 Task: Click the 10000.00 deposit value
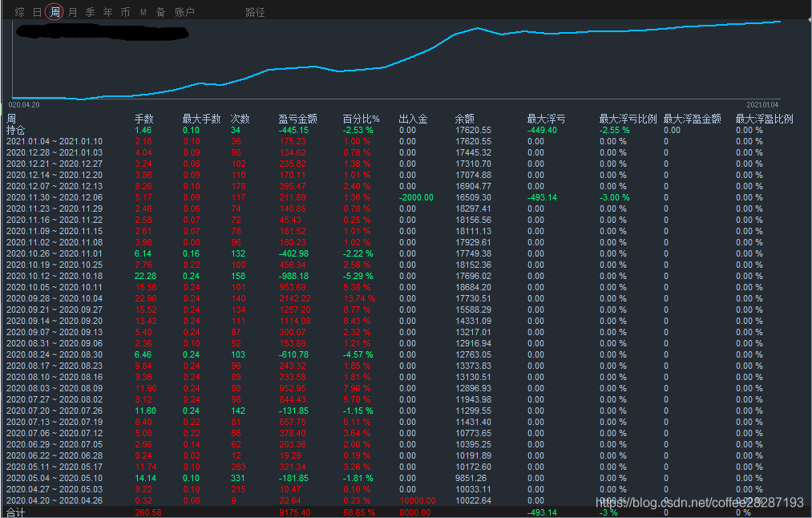[418, 500]
